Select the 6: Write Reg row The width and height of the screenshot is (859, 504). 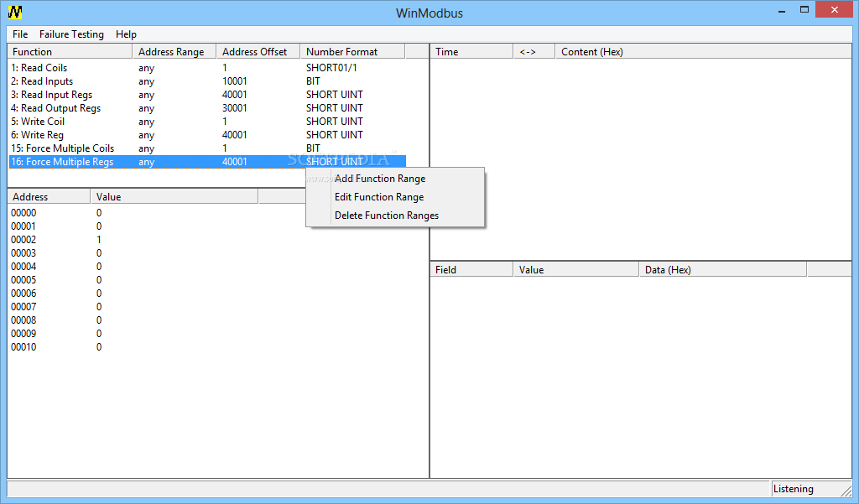pyautogui.click(x=207, y=135)
